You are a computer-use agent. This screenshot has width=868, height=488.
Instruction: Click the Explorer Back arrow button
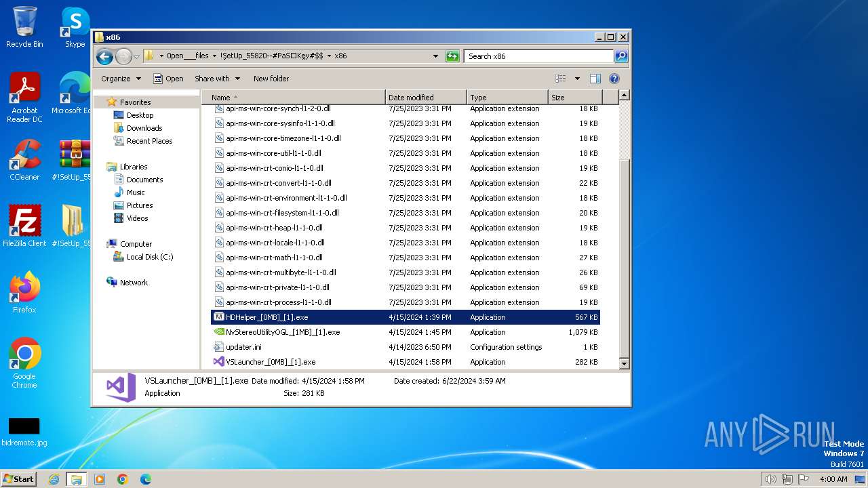click(x=104, y=56)
